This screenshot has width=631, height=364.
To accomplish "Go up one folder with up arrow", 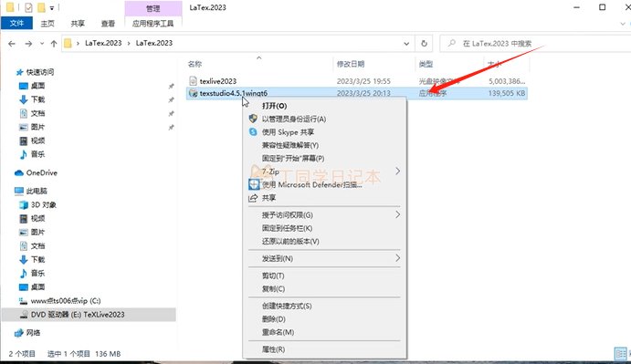I will [x=54, y=44].
